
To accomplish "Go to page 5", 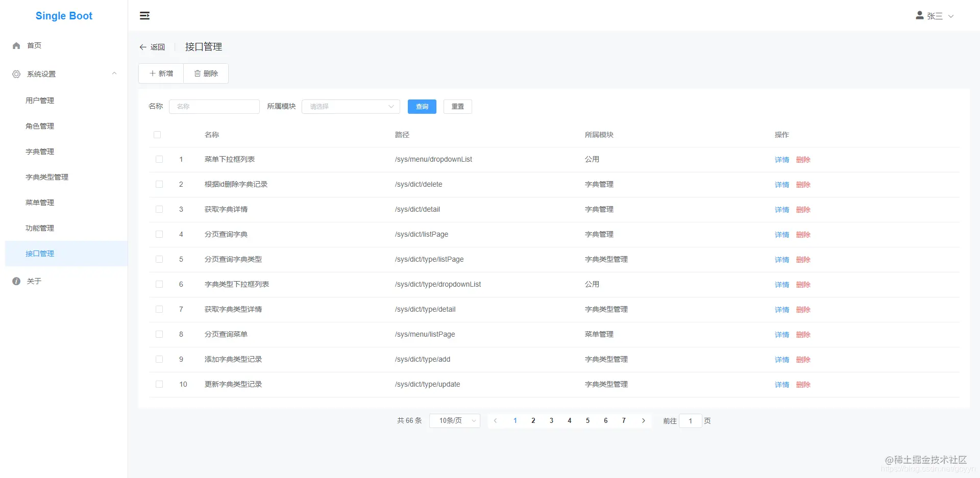I will [x=587, y=421].
